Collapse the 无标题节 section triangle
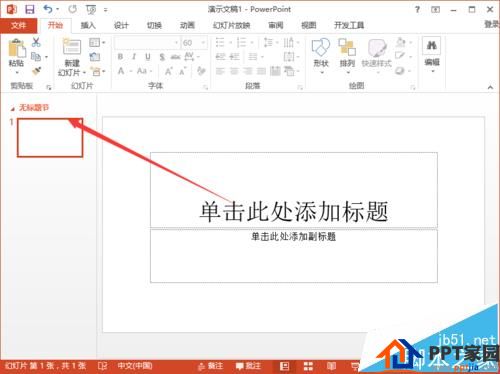The height and width of the screenshot is (374, 500). pos(12,108)
